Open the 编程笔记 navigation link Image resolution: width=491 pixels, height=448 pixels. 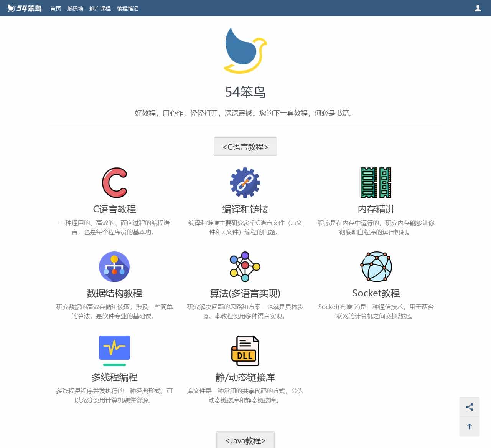coord(127,8)
